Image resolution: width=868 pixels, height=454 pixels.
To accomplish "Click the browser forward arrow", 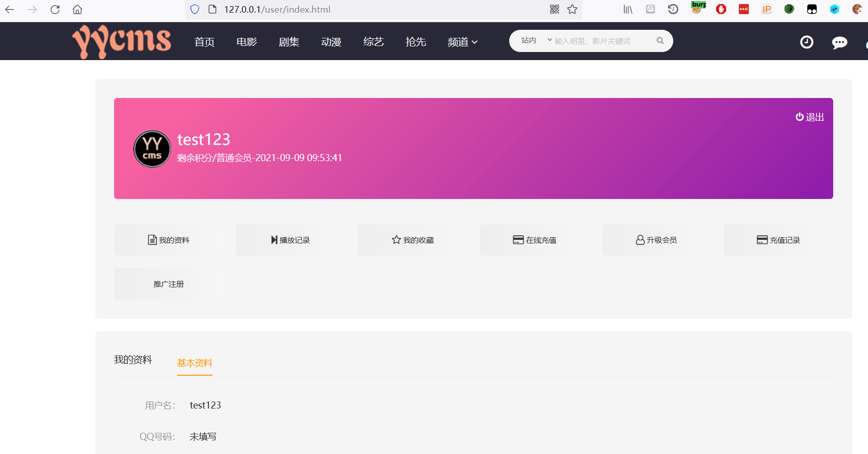I will (x=32, y=10).
